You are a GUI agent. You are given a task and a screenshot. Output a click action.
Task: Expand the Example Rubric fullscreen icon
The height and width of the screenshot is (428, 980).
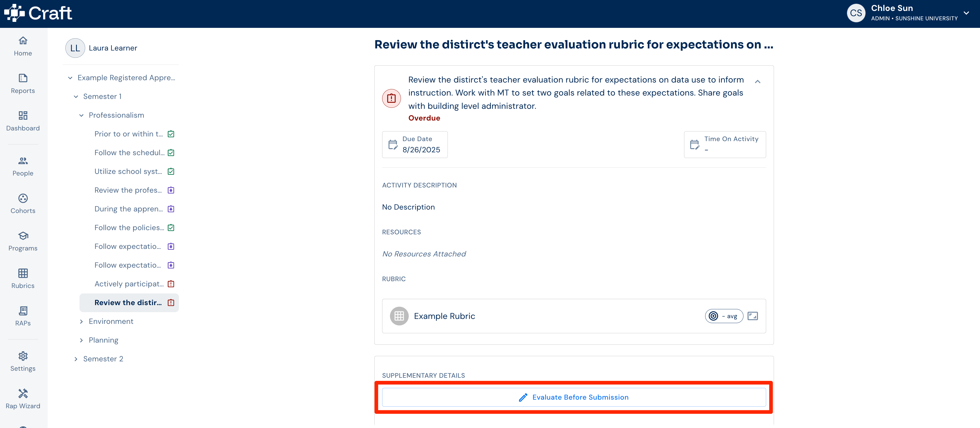[753, 316]
